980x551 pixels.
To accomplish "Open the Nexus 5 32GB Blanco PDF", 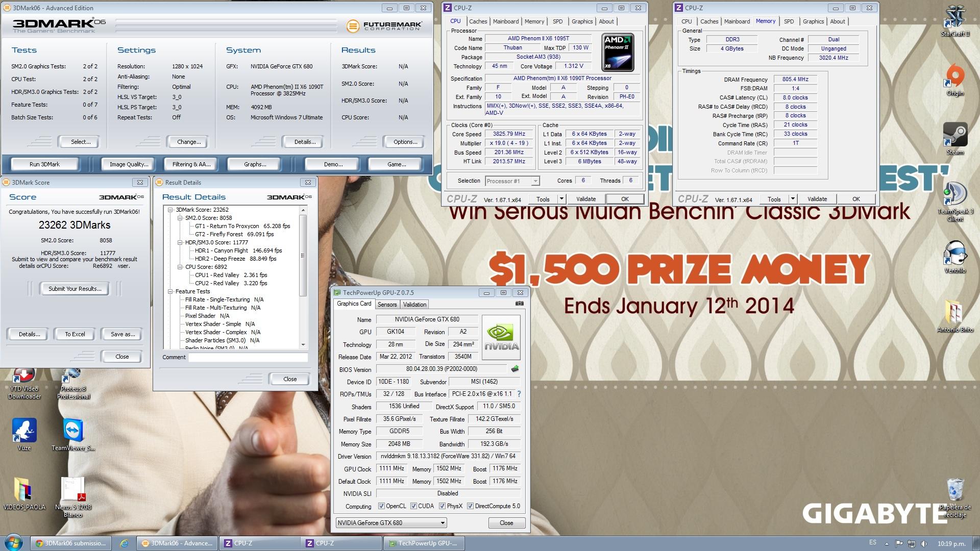I will point(73,497).
